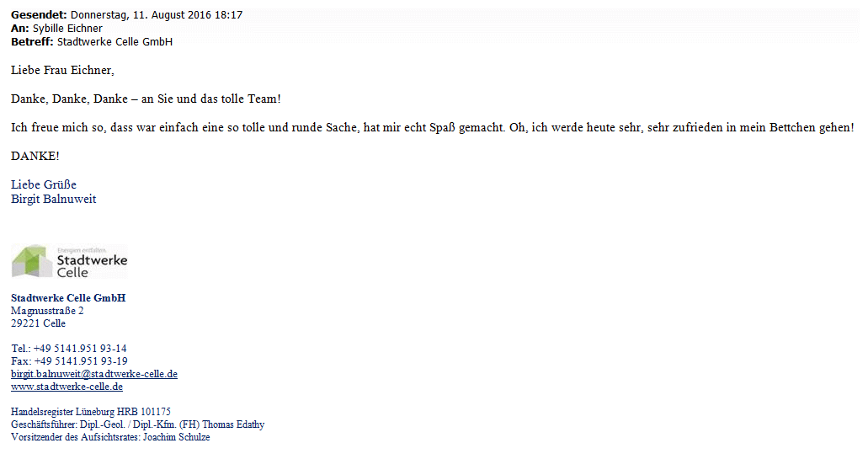Click the Handelsregister Lüneburg HRB line

91,412
